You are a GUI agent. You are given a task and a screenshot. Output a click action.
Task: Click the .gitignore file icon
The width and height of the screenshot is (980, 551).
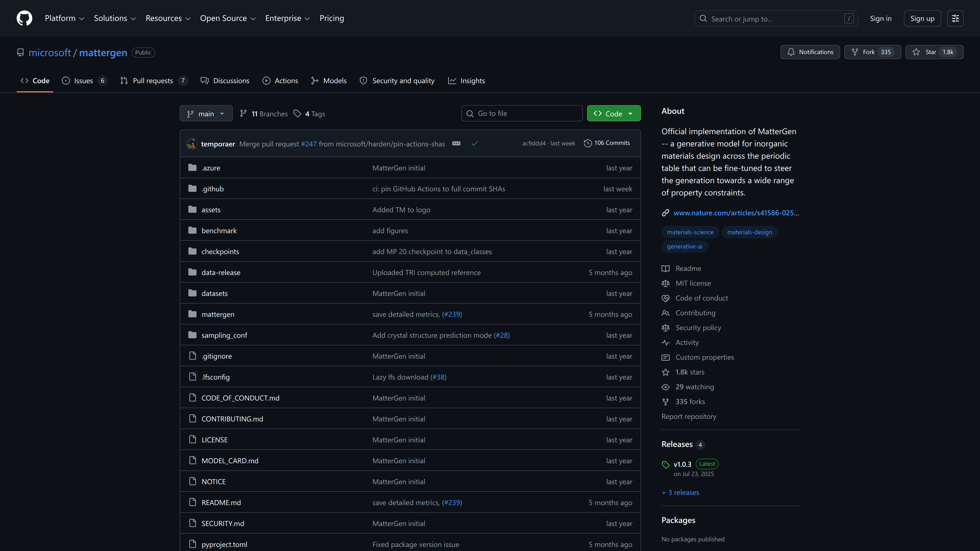[192, 356]
